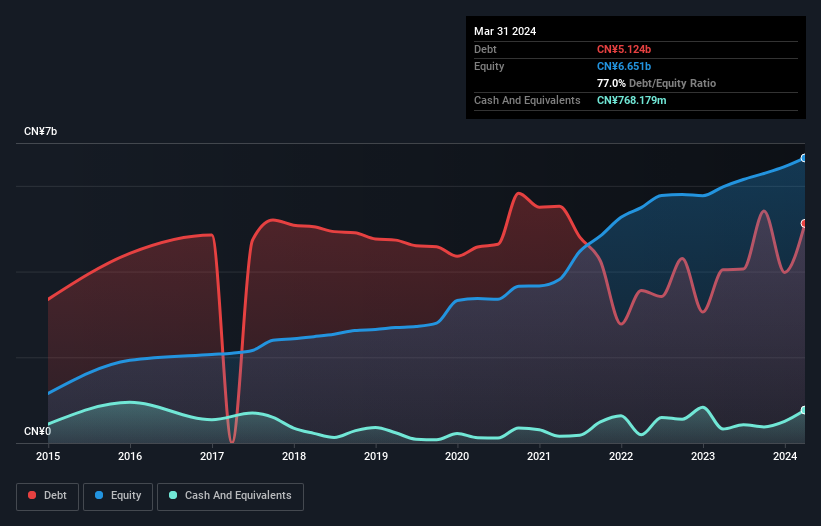Click the 2016 x-axis label
Viewport: 821px width, 526px height.
click(x=130, y=456)
